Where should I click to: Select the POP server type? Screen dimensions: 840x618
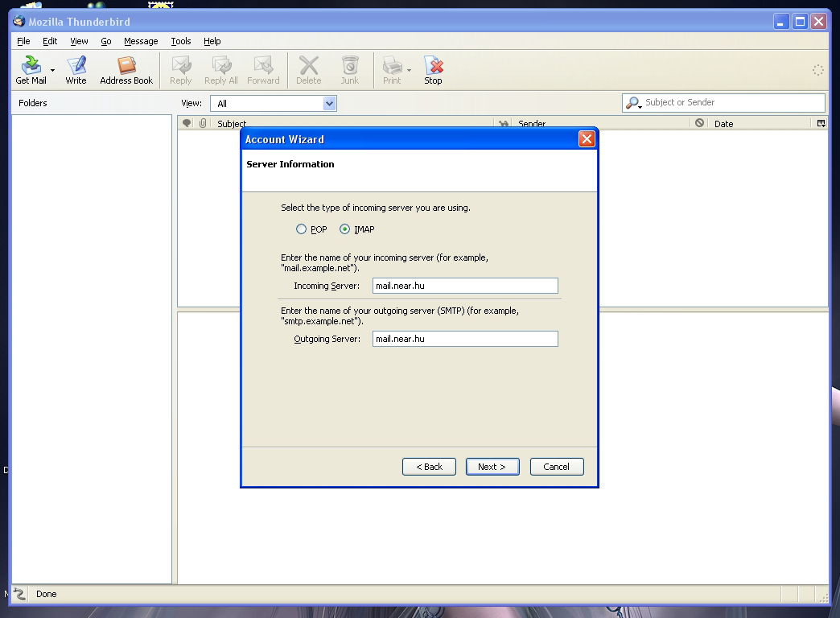(302, 229)
